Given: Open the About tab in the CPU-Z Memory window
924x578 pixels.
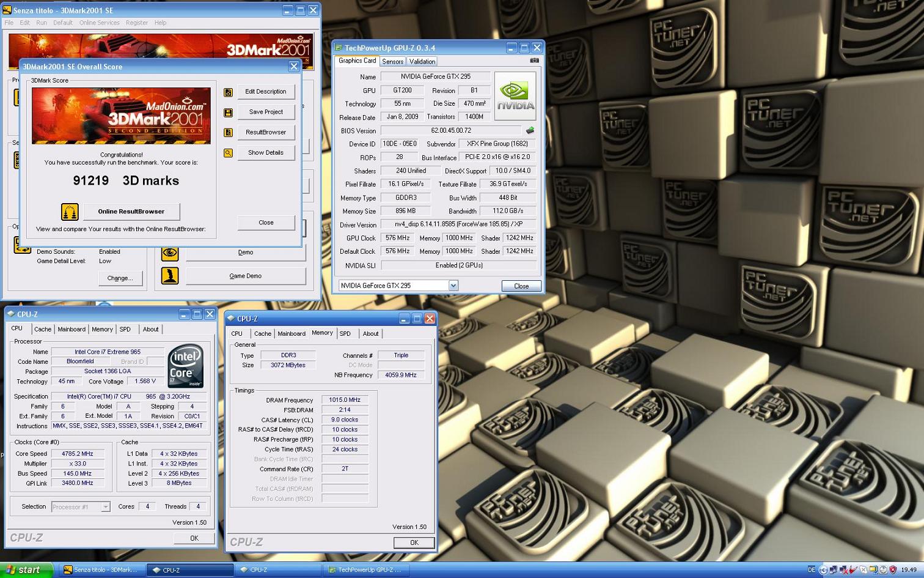Looking at the screenshot, I should [370, 334].
